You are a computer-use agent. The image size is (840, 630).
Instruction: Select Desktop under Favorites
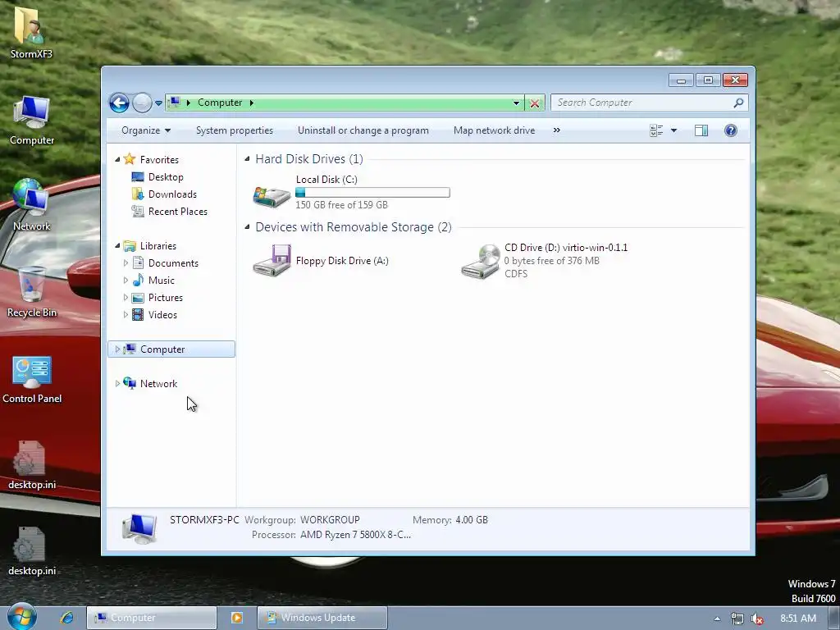[166, 177]
